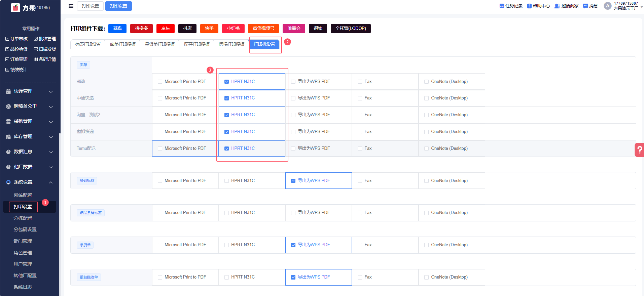Screen dimensions: 644x296
Task: Switch to the 标签打印设置 tab
Action: (x=88, y=44)
